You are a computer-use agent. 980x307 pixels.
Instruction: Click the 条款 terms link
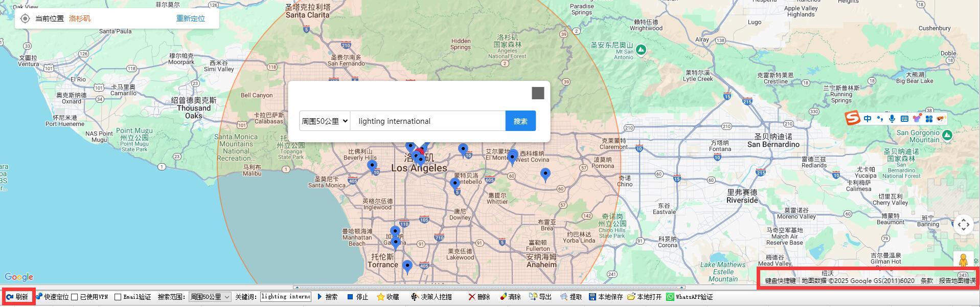pyautogui.click(x=927, y=281)
